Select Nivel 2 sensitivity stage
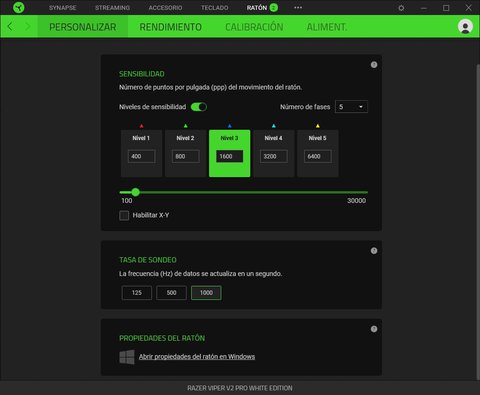480x395 pixels. [x=185, y=153]
